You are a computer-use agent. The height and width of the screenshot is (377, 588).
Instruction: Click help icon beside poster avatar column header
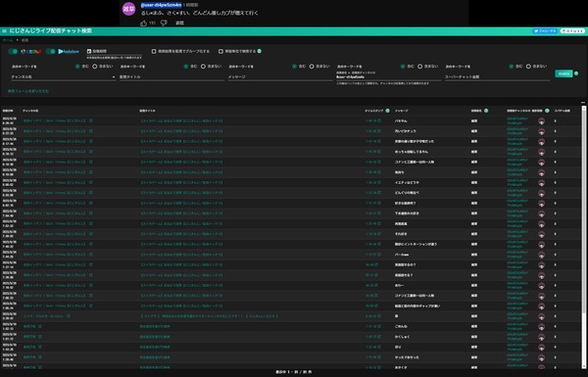pyautogui.click(x=547, y=111)
